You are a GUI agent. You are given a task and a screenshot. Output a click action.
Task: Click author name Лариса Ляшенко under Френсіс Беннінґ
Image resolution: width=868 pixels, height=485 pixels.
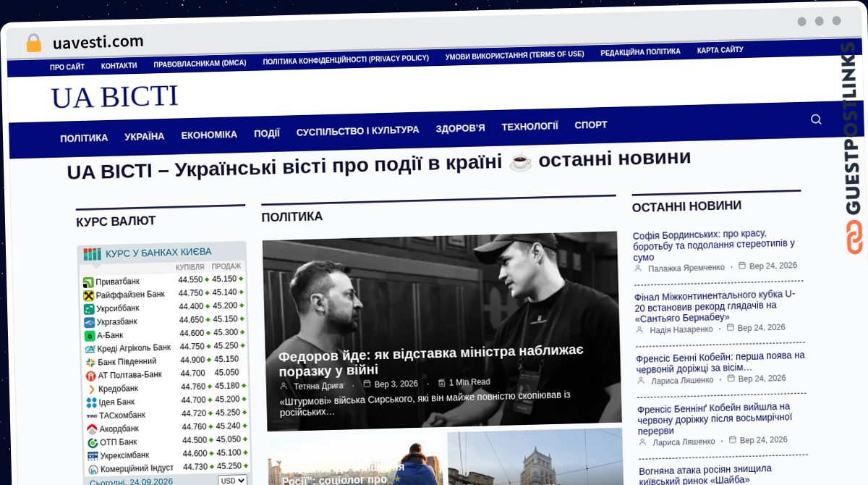tap(684, 442)
